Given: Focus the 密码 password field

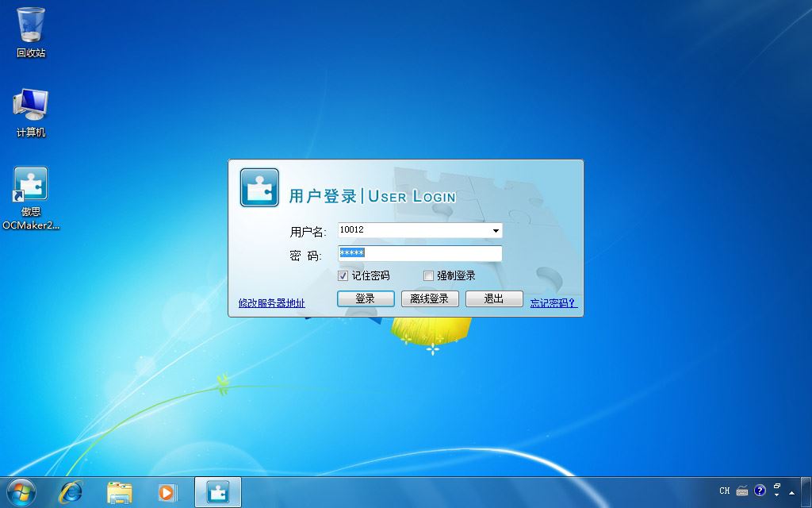Looking at the screenshot, I should pyautogui.click(x=420, y=253).
